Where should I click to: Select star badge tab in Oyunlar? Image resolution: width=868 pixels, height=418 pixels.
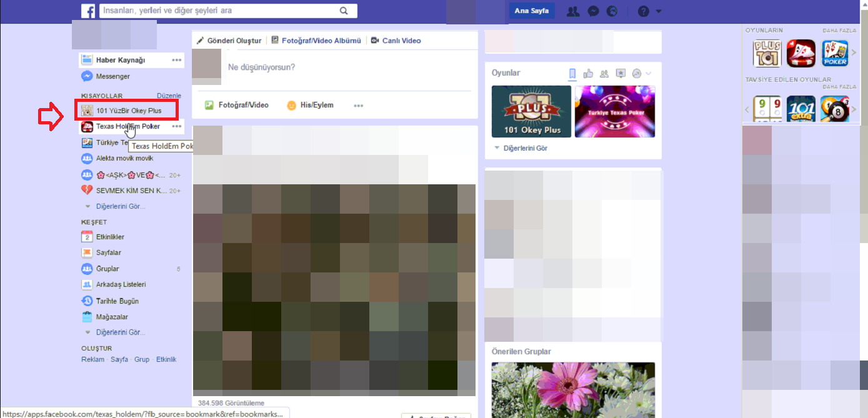[621, 74]
